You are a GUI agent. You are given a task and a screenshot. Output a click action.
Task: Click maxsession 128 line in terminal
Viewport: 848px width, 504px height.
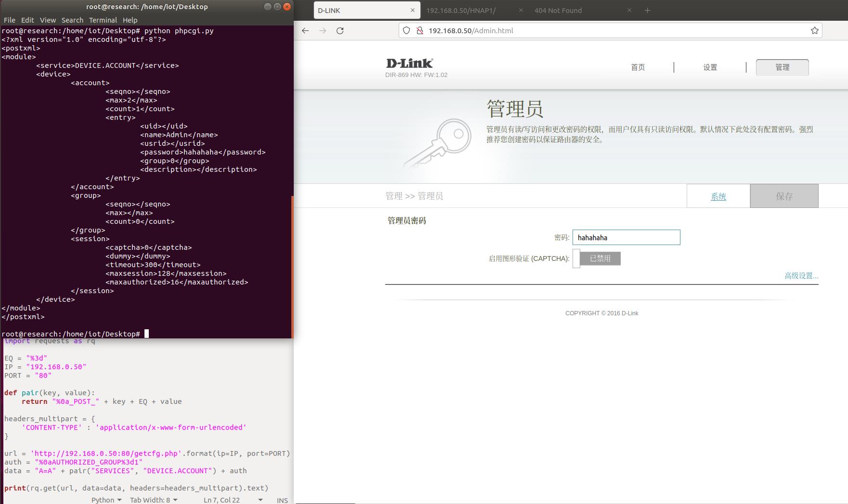[x=166, y=273]
